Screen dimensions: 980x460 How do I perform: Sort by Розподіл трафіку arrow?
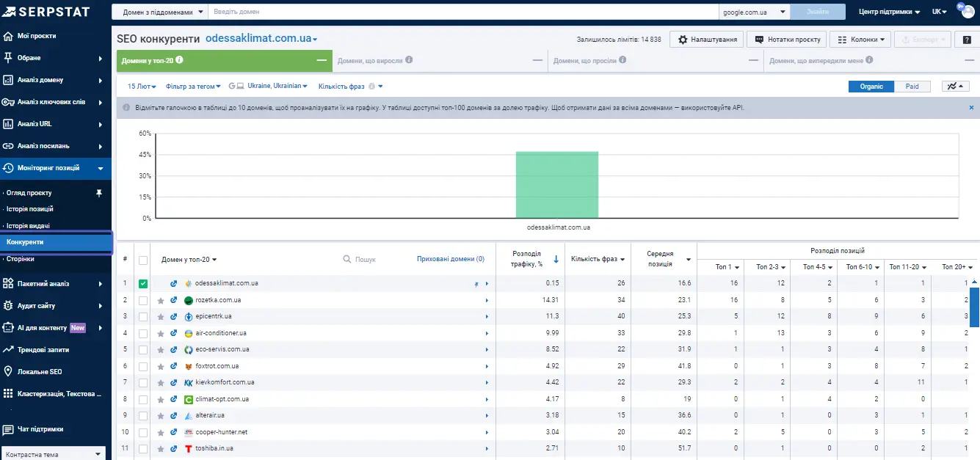[x=556, y=259]
